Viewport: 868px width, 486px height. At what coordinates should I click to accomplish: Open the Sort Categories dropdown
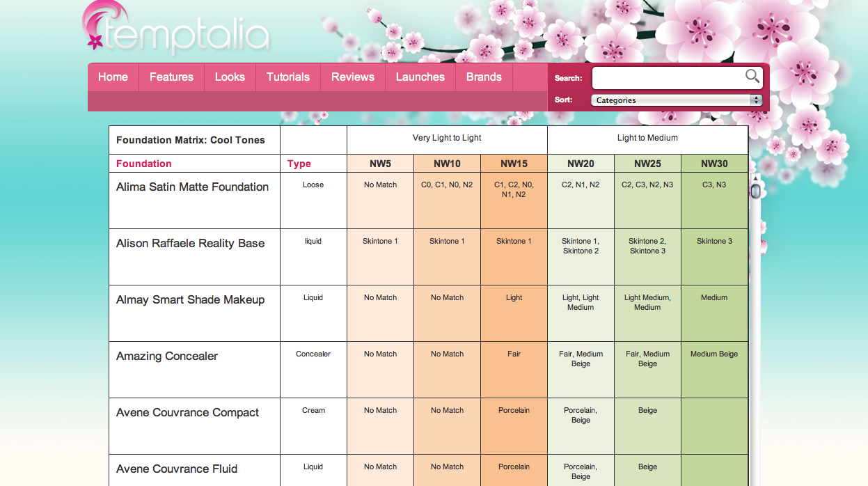point(677,100)
